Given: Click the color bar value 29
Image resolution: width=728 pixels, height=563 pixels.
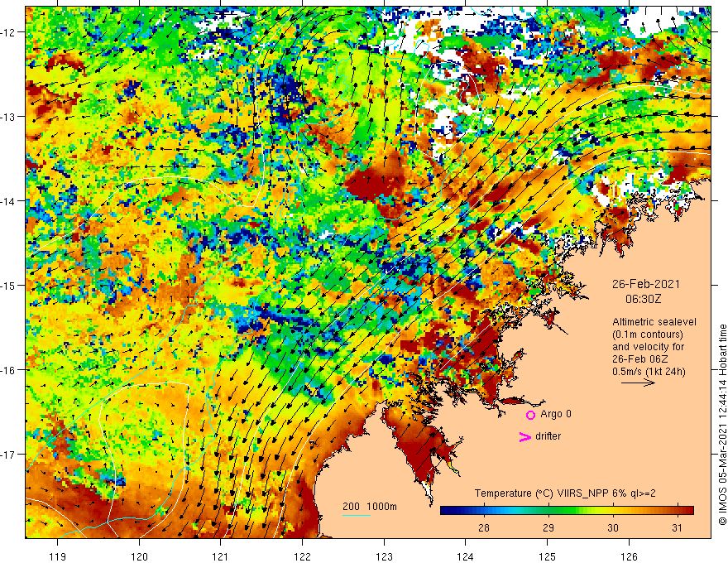Looking at the screenshot, I should 548,527.
